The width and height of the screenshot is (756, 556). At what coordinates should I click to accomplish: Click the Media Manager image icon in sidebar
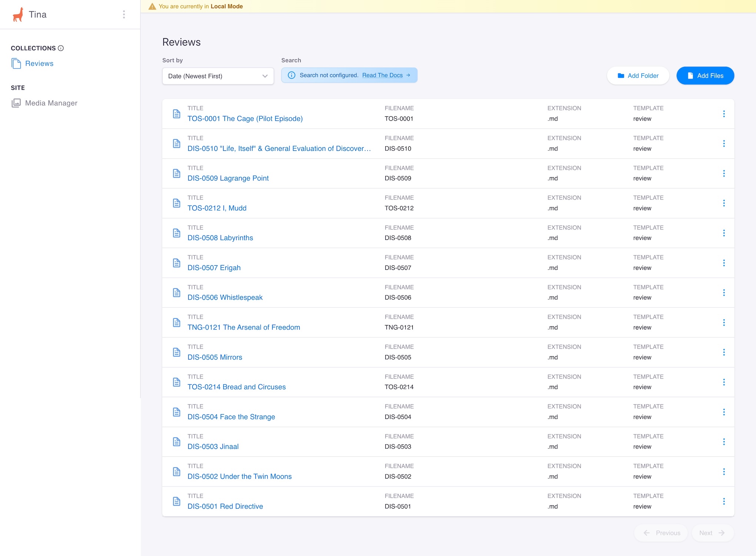pyautogui.click(x=16, y=103)
